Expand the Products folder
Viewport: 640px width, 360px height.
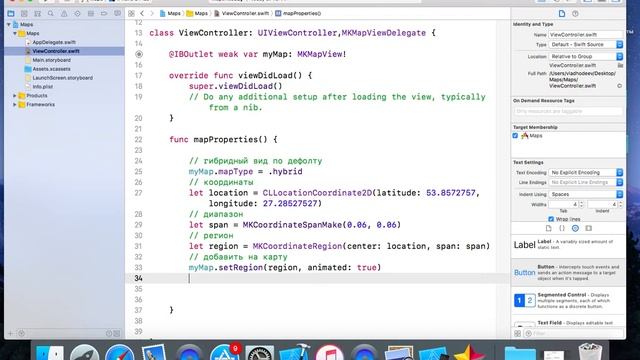point(15,96)
